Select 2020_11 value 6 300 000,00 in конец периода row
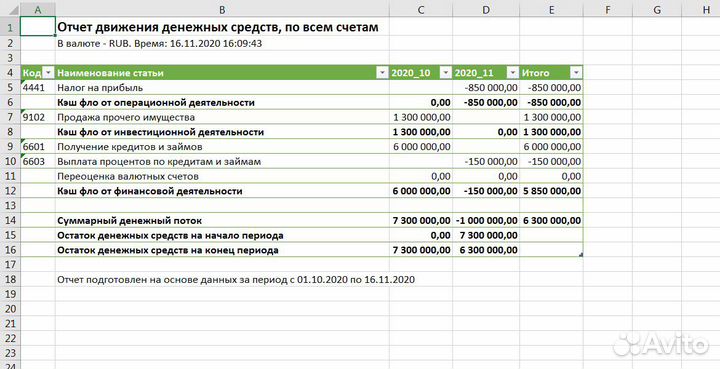This screenshot has height=369, width=720. (x=486, y=250)
